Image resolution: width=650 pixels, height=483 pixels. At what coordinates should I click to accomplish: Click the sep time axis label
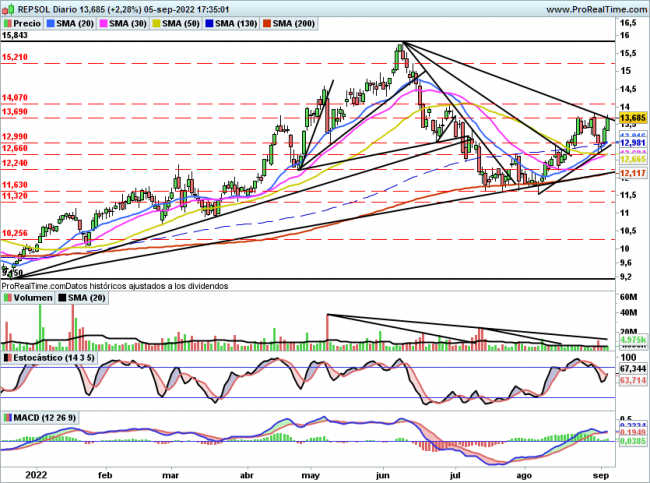coord(601,475)
